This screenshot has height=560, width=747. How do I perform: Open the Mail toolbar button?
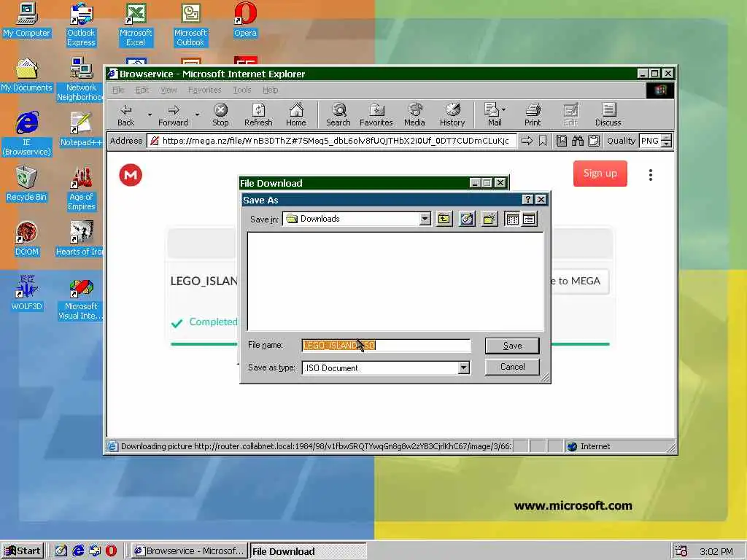(495, 115)
